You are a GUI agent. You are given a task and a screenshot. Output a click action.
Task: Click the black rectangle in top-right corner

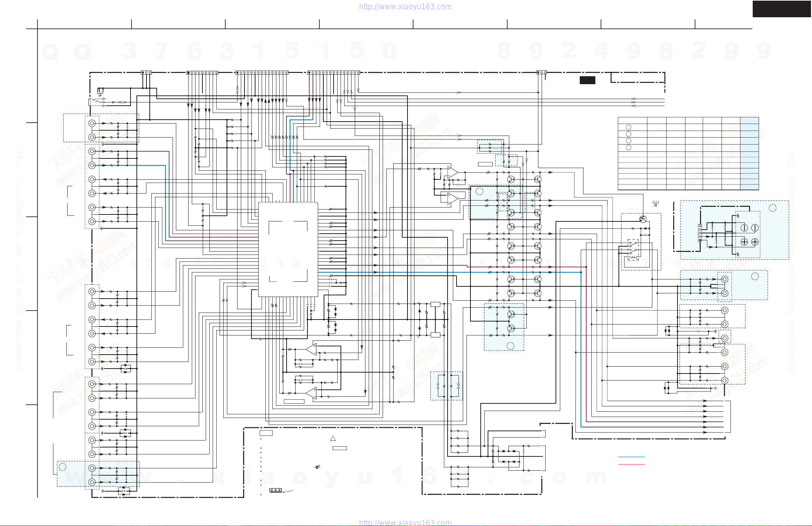point(782,9)
